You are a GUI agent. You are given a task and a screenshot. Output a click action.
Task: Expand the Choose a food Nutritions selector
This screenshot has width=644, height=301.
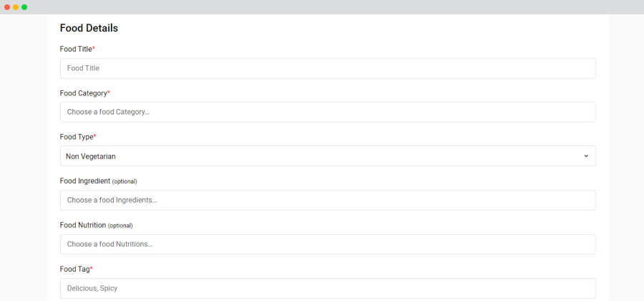328,244
